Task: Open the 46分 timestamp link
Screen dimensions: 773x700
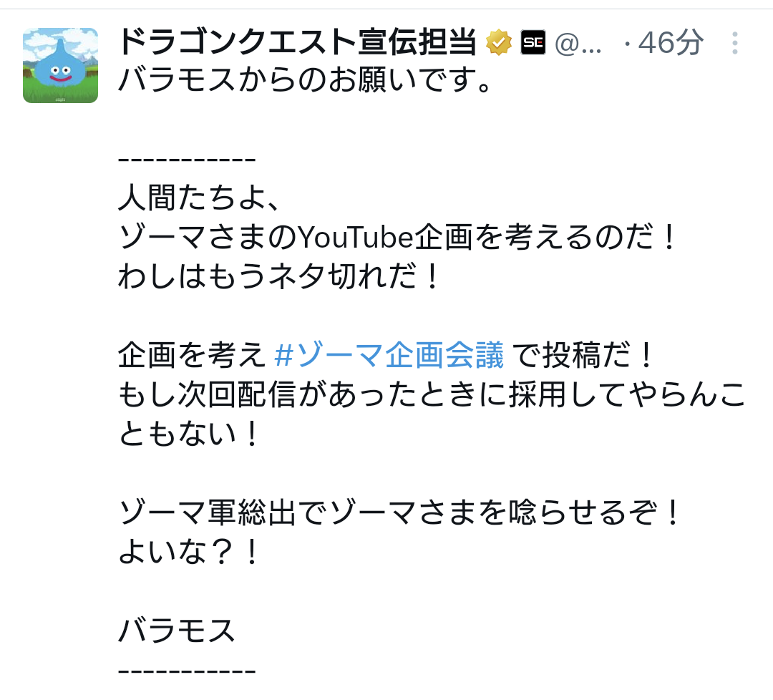Action: 671,42
